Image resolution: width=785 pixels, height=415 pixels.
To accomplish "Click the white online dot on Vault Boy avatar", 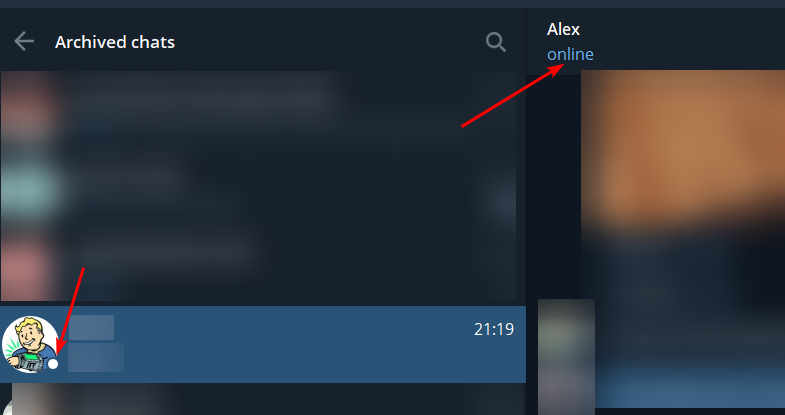I will [x=53, y=364].
